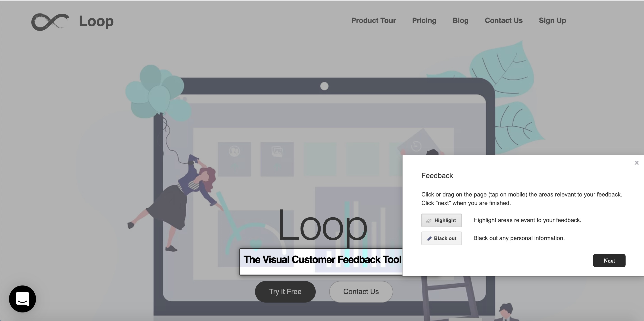Click the highlighter icon on the Highlight button
This screenshot has width=644, height=321.
coord(429,221)
